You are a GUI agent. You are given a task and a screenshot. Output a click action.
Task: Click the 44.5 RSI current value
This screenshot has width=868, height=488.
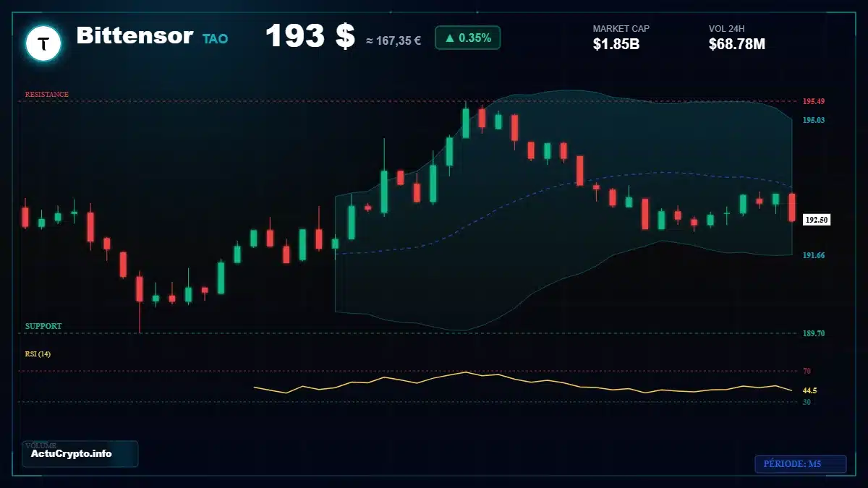(x=809, y=390)
